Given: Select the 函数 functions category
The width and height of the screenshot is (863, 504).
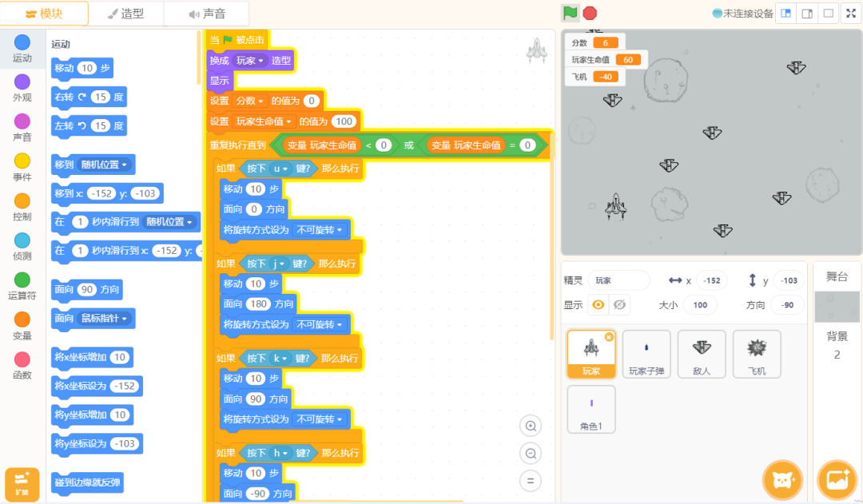Looking at the screenshot, I should (22, 366).
